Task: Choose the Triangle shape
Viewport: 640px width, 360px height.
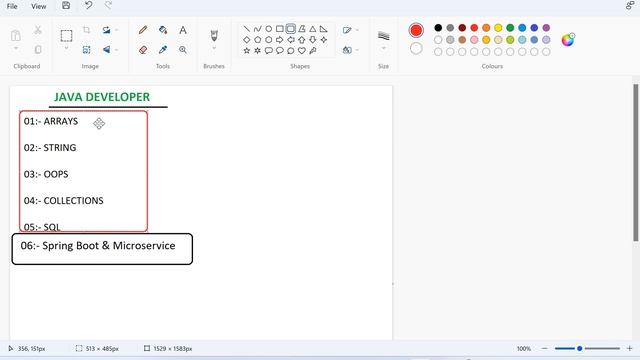Action: coord(313,29)
